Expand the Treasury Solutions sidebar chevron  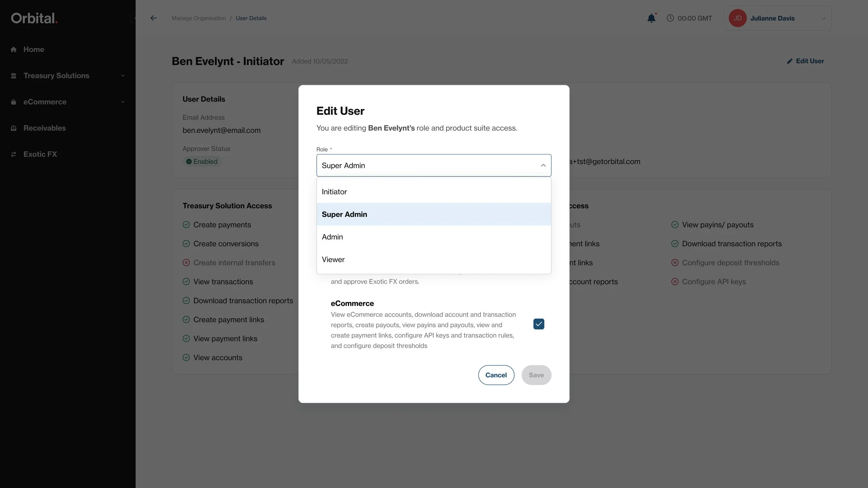pyautogui.click(x=123, y=76)
